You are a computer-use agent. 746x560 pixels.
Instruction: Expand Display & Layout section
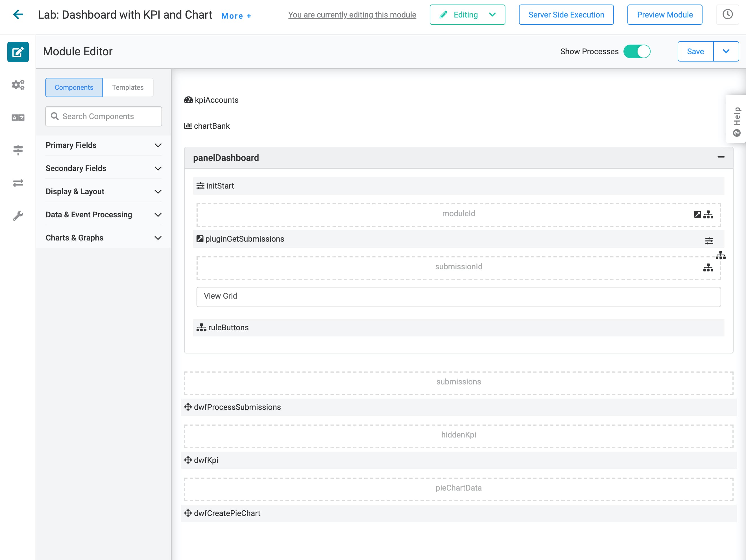click(104, 191)
